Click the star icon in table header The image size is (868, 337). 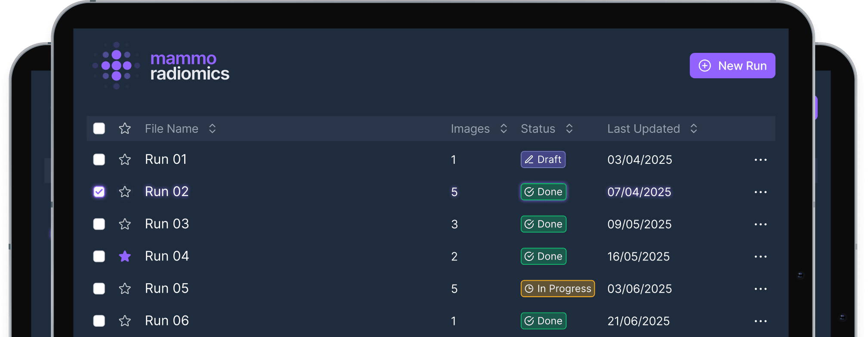click(x=125, y=129)
